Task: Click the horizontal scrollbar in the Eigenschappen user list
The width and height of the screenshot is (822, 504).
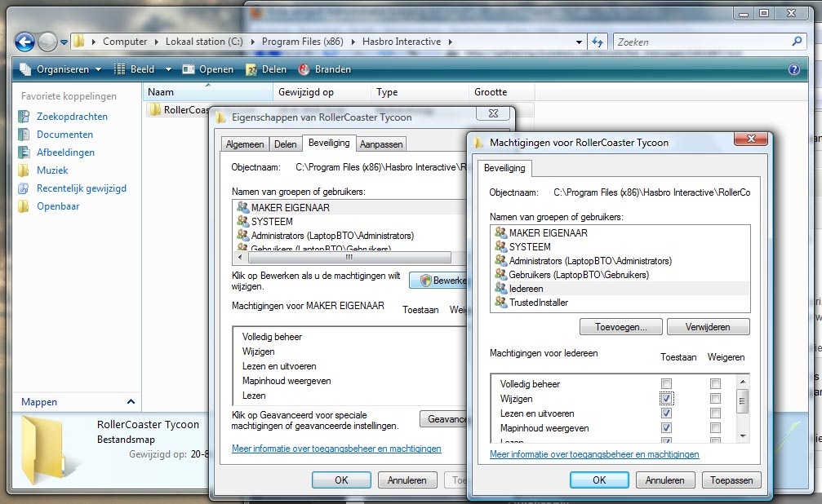Action: pyautogui.click(x=349, y=257)
